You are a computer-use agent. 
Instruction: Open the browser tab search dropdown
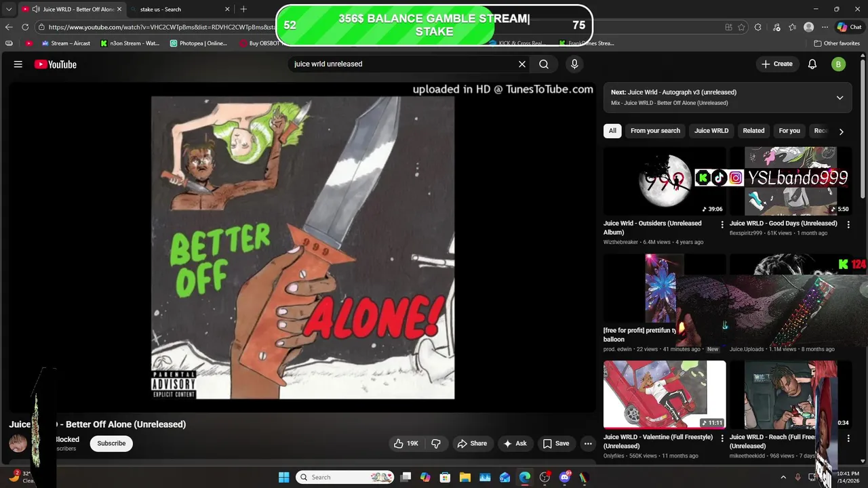(9, 9)
